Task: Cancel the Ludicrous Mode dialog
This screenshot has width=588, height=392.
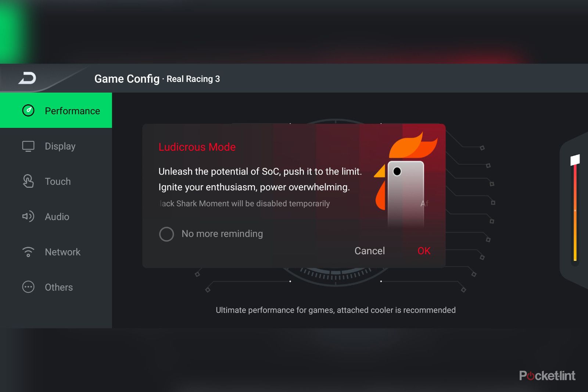Action: tap(370, 251)
